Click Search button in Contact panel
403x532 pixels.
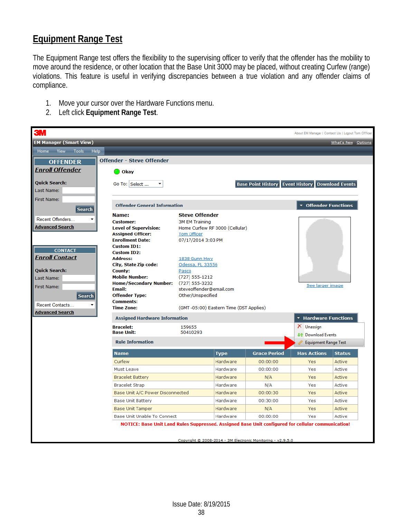click(86, 296)
